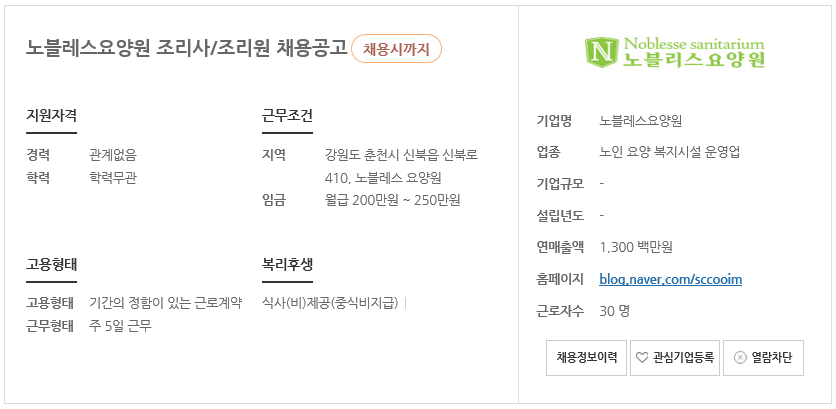Open the blog.naver.com/sccooim homepage link
Image resolution: width=836 pixels, height=409 pixels.
(x=670, y=279)
